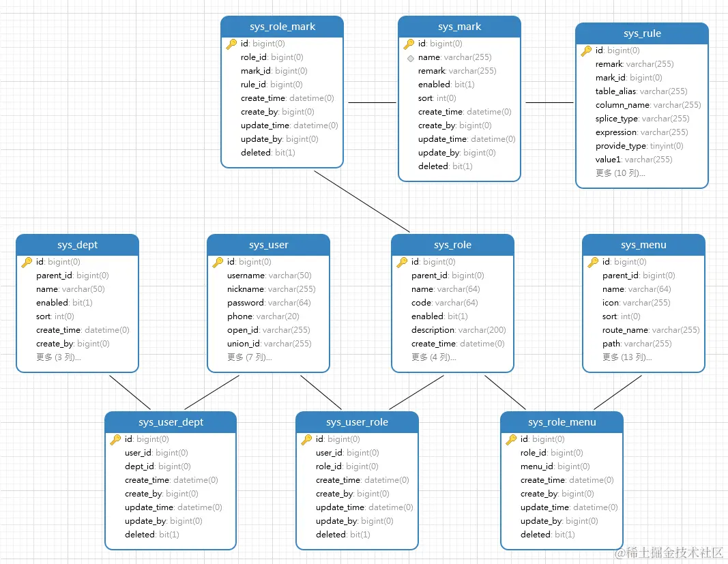This screenshot has width=728, height=564.
Task: Click the primary key icon in sys_menu
Action: [593, 263]
